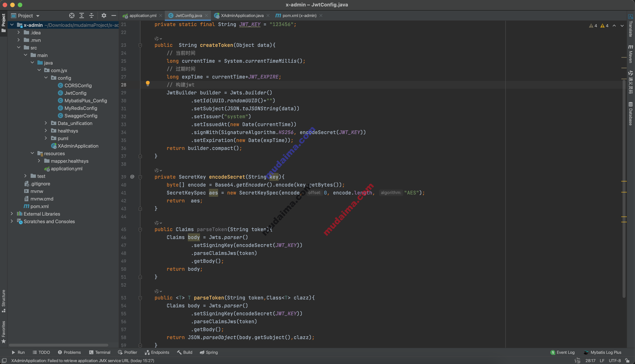
Task: Go to previous highlighted error arrow
Action: point(614,26)
